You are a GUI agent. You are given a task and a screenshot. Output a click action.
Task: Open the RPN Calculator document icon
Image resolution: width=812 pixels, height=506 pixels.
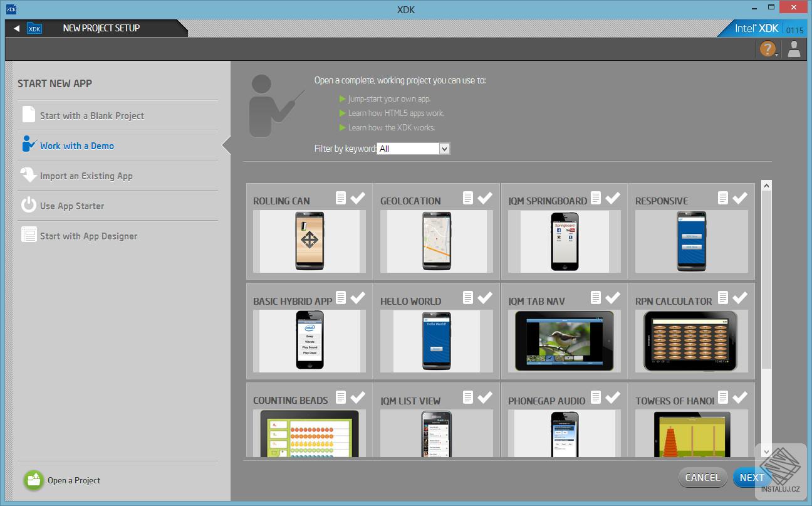(723, 297)
